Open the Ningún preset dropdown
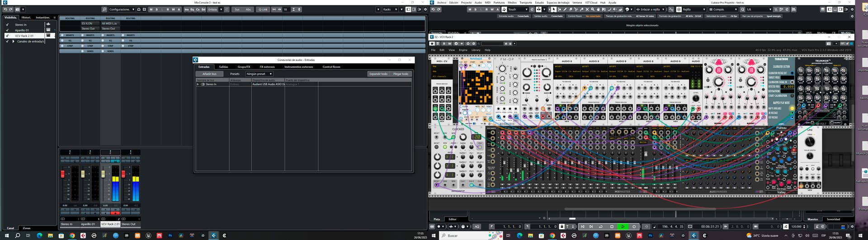Screen dimensions: 868x240 pos(259,74)
